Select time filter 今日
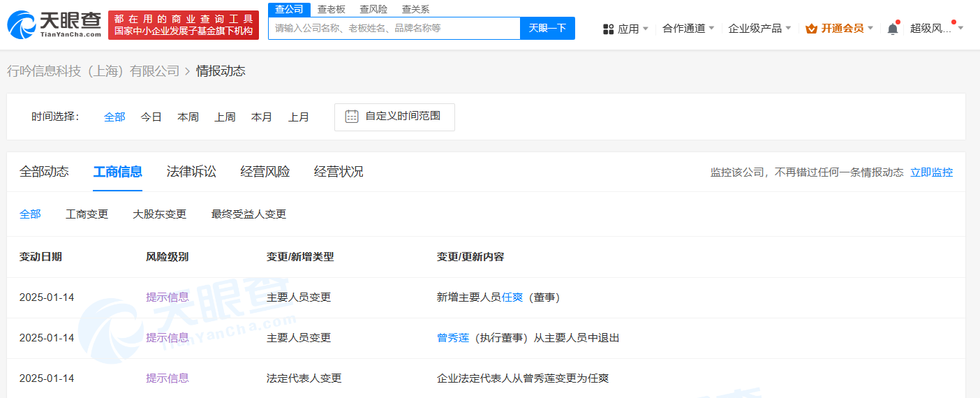980x398 pixels. (151, 117)
